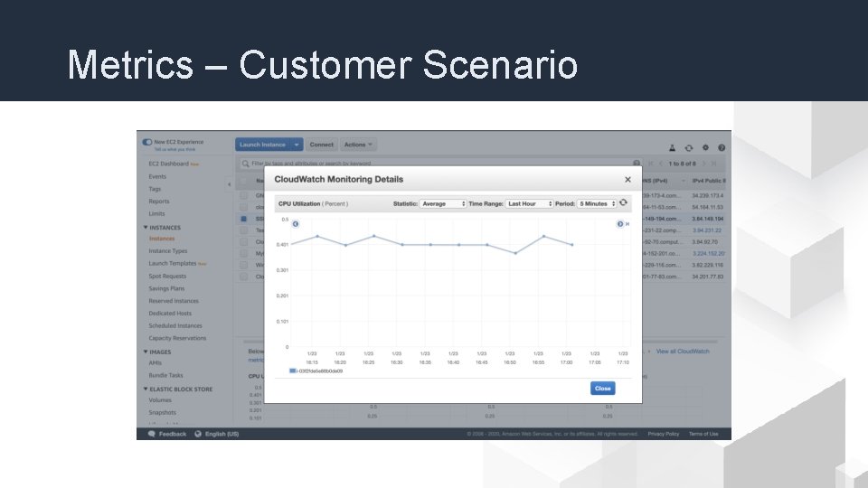Screen dimensions: 868x488
Task: Open EC2 Dashboard in sidebar
Action: [x=168, y=164]
